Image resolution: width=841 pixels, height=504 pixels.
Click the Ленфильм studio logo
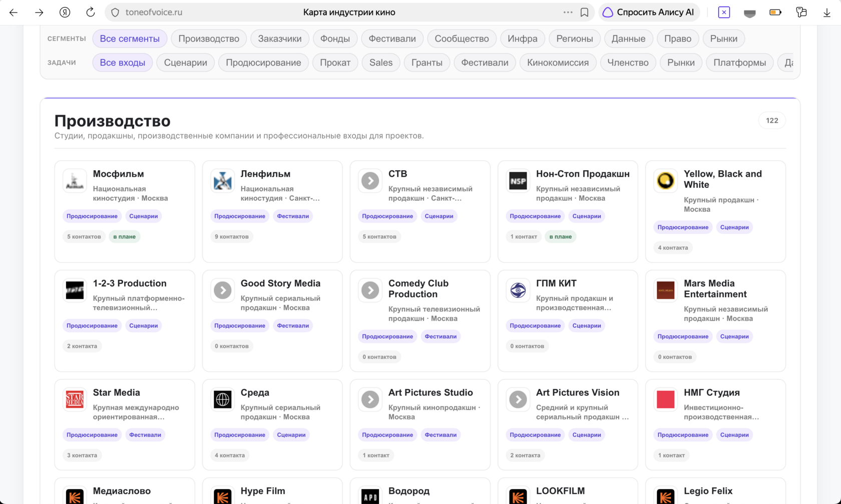coord(222,181)
